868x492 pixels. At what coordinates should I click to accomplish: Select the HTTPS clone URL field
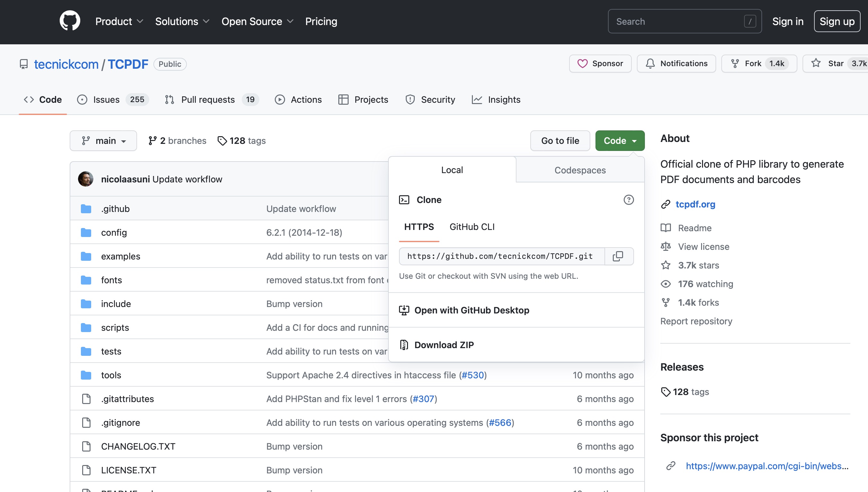click(502, 257)
